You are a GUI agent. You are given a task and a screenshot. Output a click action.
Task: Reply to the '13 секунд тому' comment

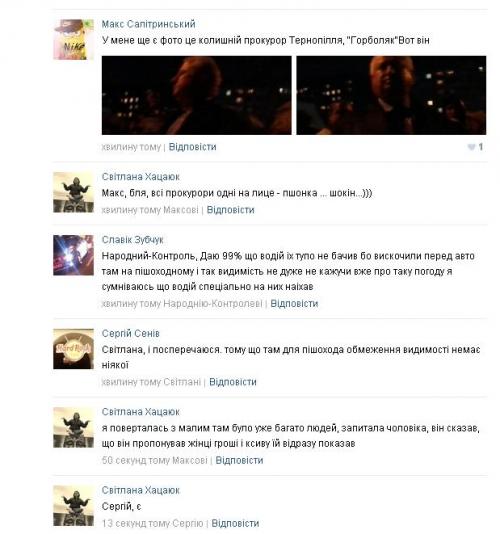(235, 523)
